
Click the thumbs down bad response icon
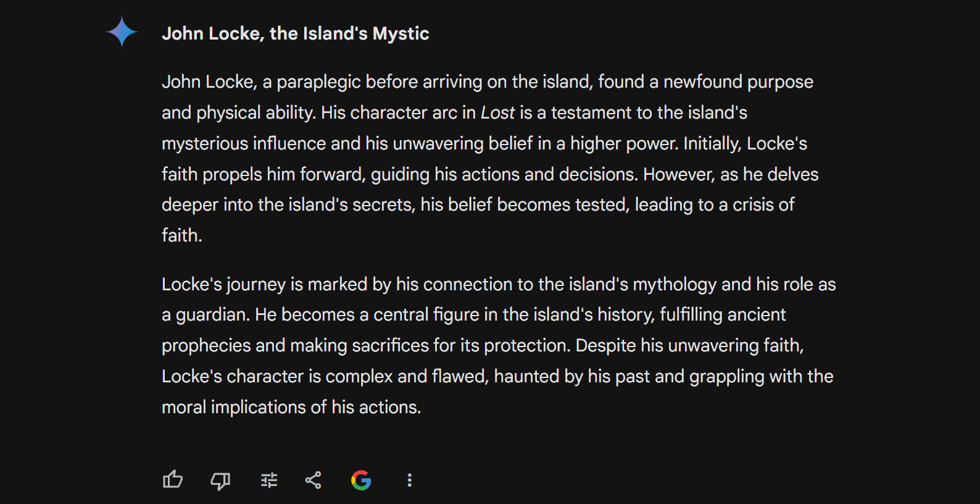(220, 481)
